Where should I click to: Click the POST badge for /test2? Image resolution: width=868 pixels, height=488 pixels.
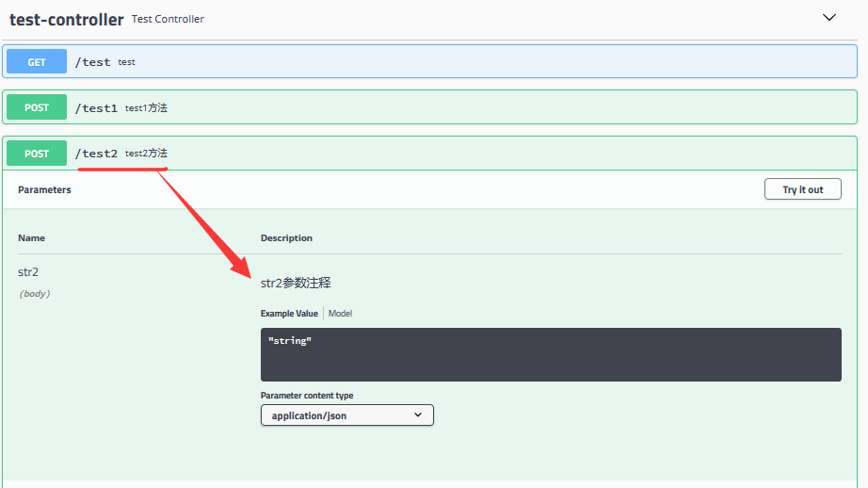pos(37,154)
